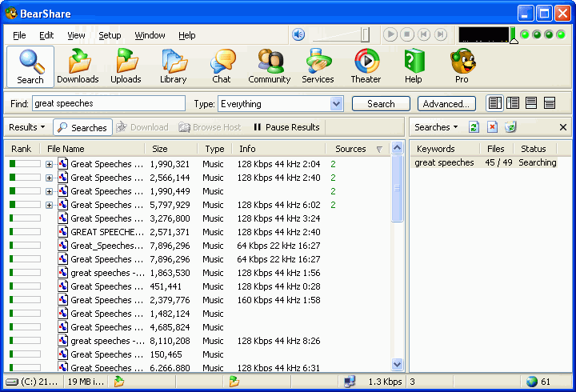Open the Window menu
Image resolution: width=576 pixels, height=392 pixels.
click(x=150, y=35)
